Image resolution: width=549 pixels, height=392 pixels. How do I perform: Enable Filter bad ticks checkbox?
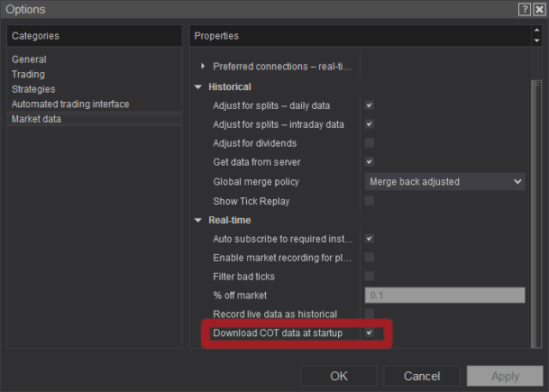[369, 276]
